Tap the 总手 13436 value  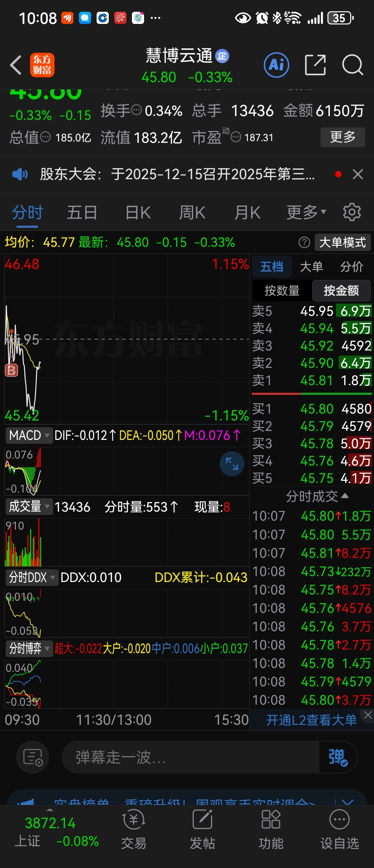click(x=252, y=111)
